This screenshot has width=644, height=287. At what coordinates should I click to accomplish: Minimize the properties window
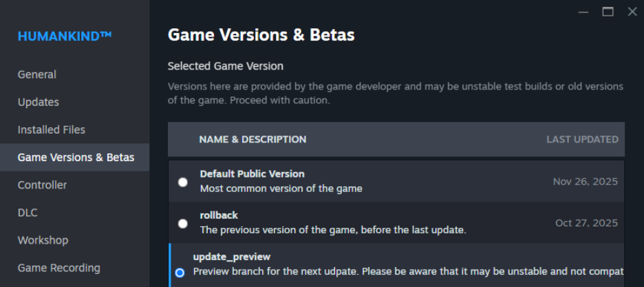point(583,12)
